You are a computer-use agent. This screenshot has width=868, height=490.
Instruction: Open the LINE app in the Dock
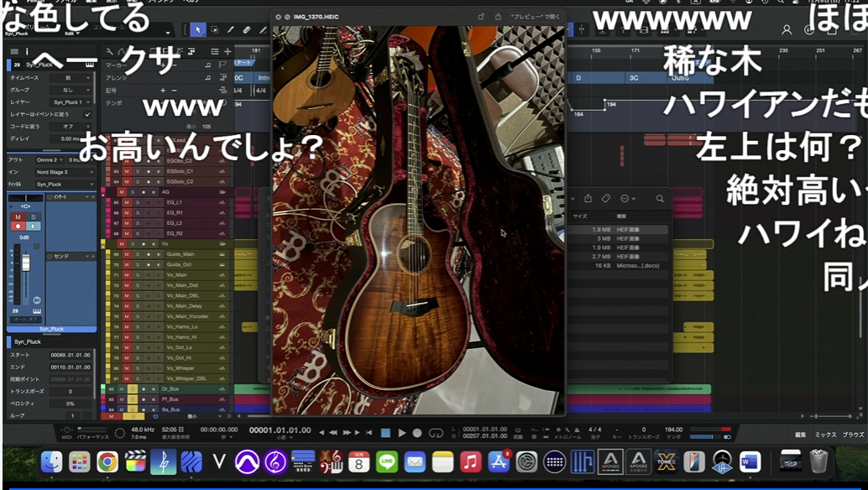pos(387,461)
